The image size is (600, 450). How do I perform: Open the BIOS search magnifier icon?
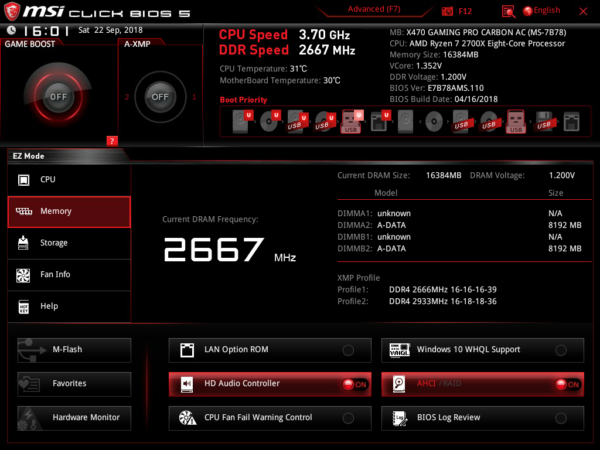pos(508,11)
